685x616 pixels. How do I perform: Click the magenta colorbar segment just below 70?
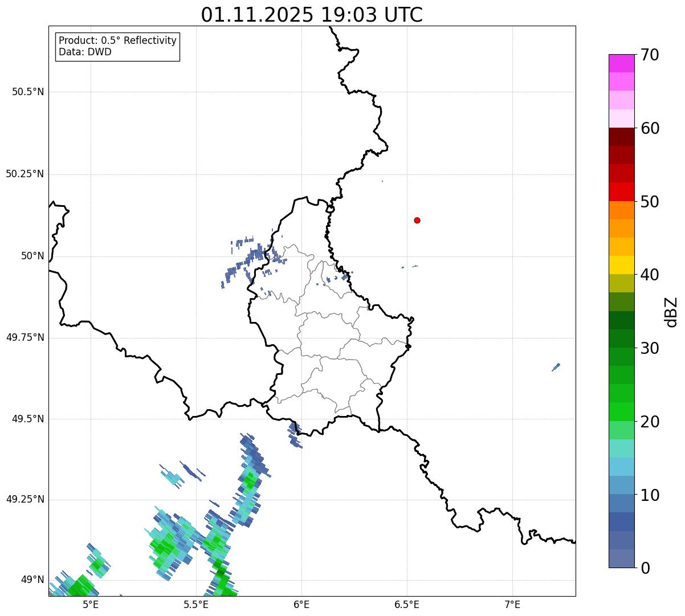coord(621,63)
